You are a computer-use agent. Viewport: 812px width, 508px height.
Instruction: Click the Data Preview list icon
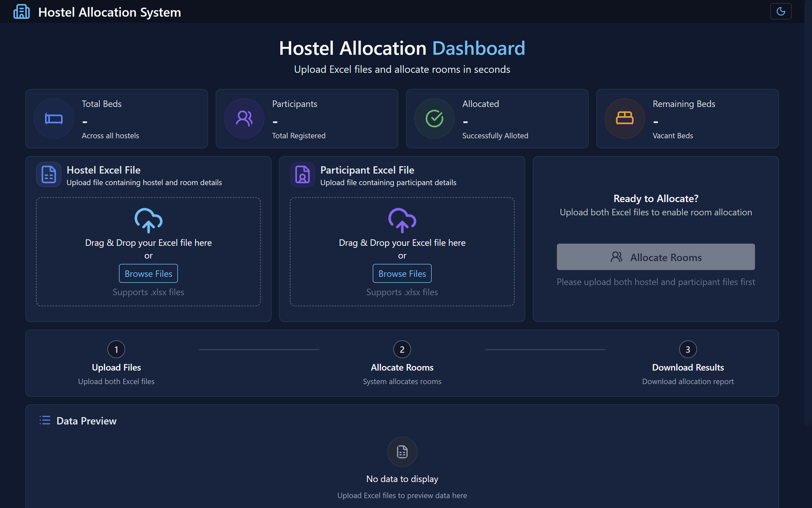pyautogui.click(x=45, y=420)
